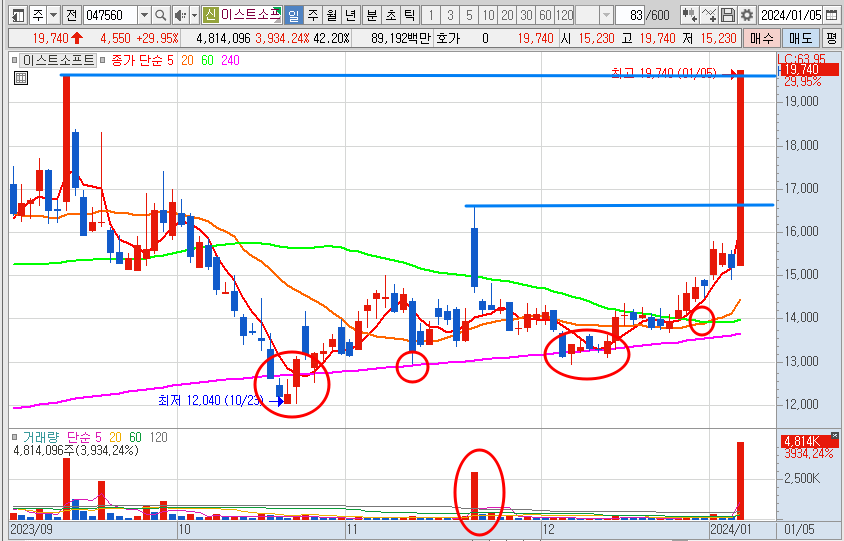Click the magnifier stock search icon

[160, 15]
